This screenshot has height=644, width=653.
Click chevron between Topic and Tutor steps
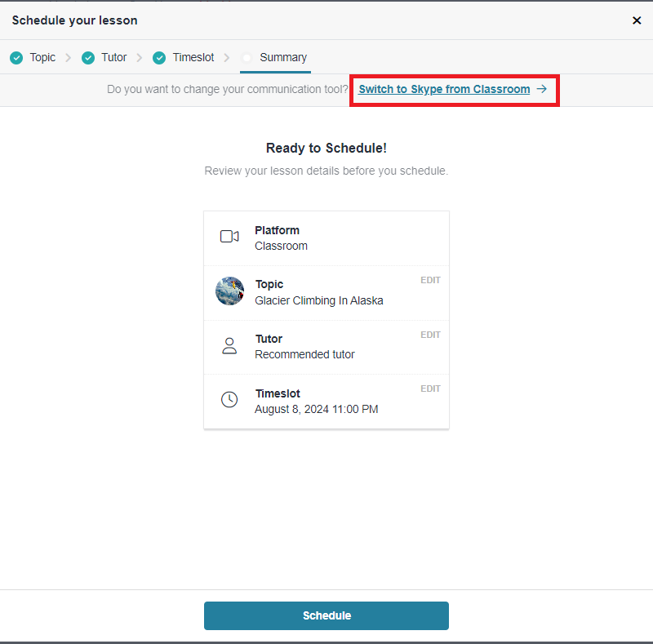click(x=69, y=58)
